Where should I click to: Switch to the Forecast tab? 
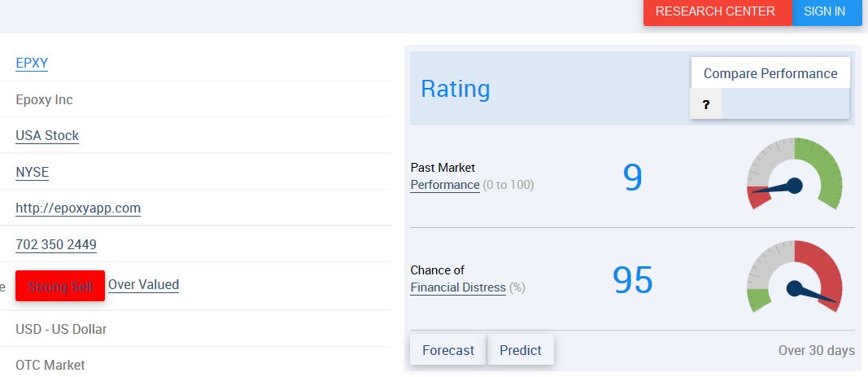click(448, 350)
